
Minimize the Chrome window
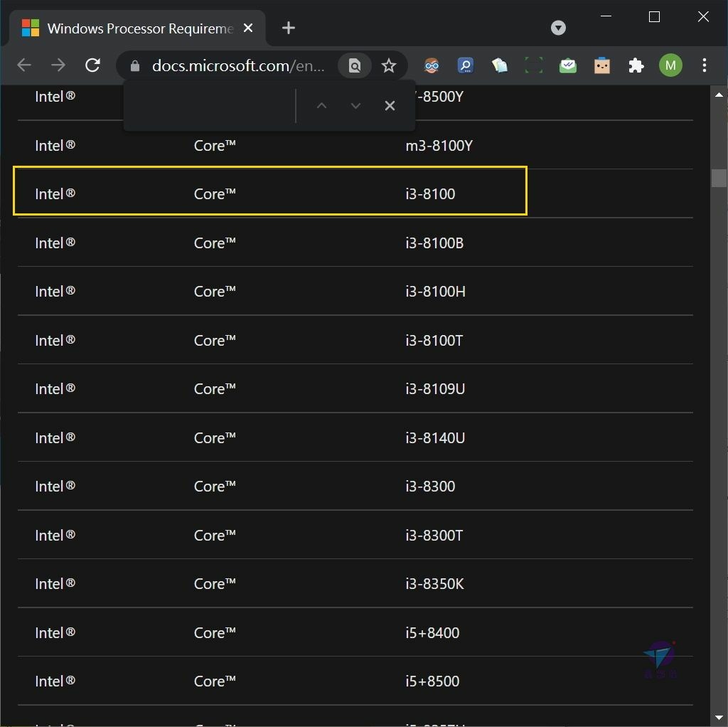pyautogui.click(x=606, y=16)
